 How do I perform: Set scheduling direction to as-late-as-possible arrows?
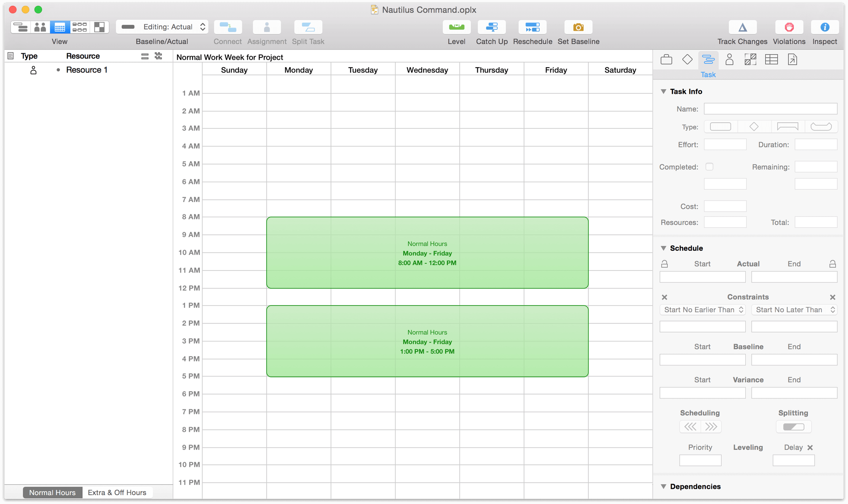click(x=711, y=427)
